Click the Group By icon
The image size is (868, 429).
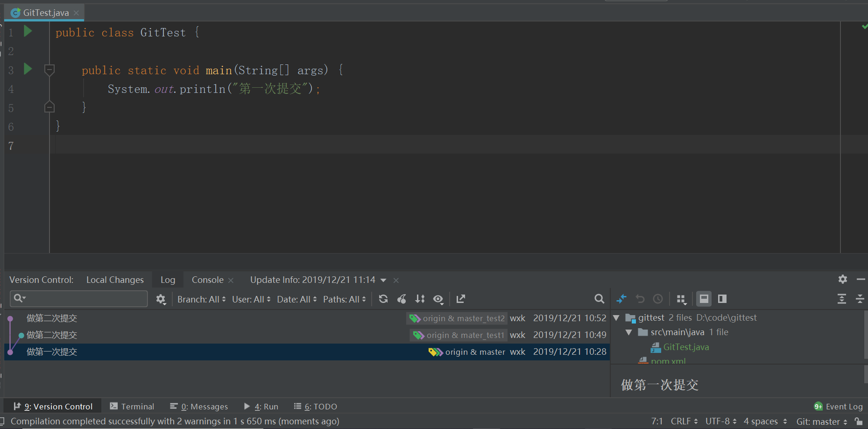[x=682, y=299]
